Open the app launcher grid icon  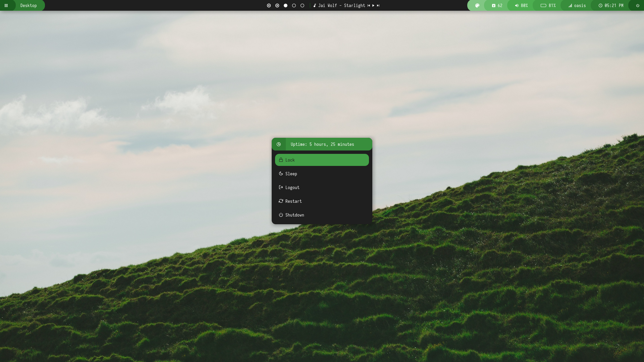[6, 5]
